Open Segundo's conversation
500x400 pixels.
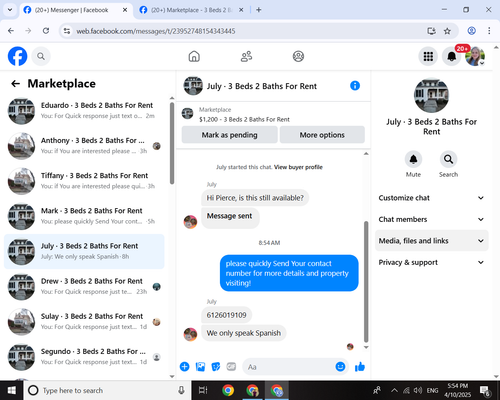84,357
